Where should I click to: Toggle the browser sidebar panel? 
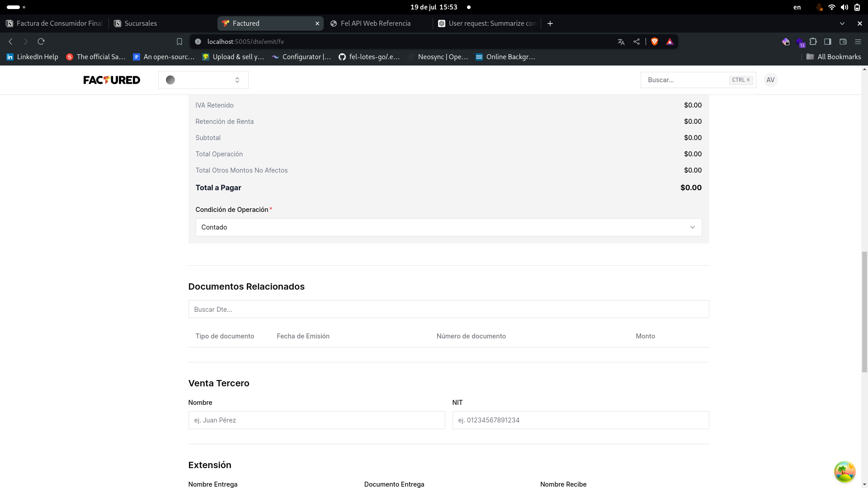click(x=828, y=42)
